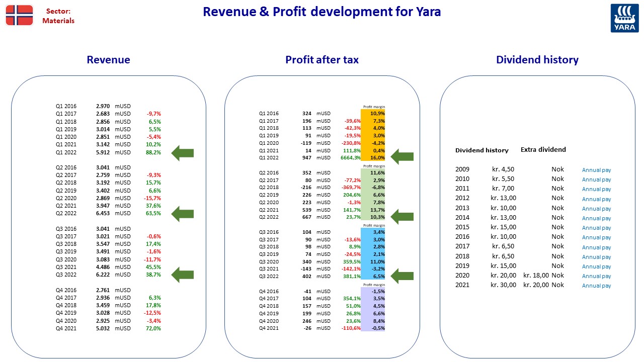
Task: Select Q2 2018 profit value -216
Action: click(x=306, y=188)
